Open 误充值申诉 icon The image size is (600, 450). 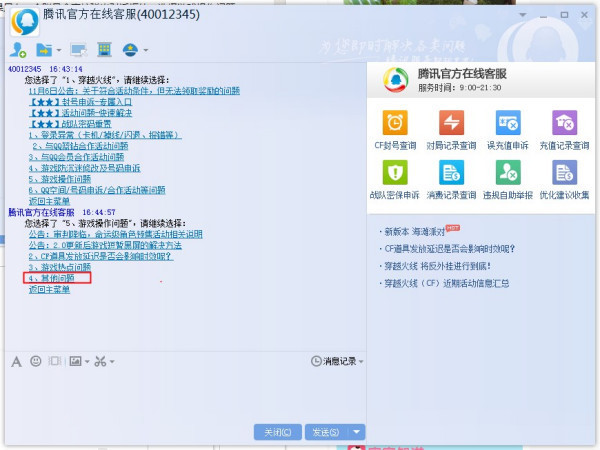(x=508, y=123)
